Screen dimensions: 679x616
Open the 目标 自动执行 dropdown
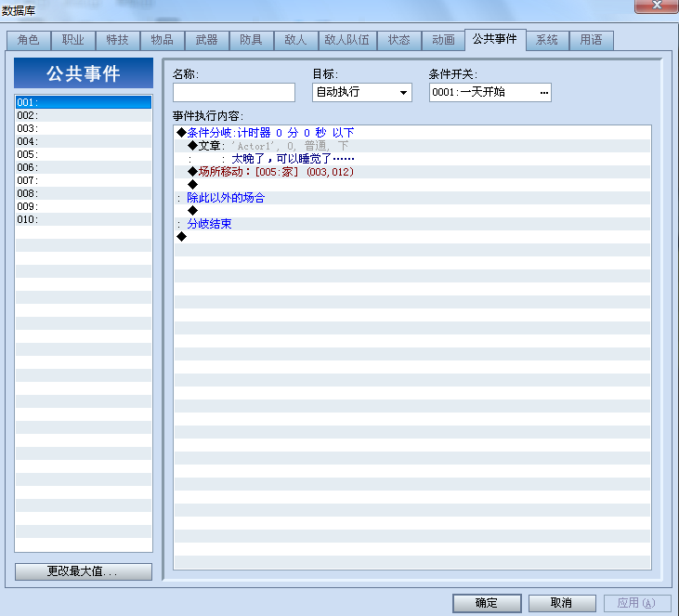362,92
